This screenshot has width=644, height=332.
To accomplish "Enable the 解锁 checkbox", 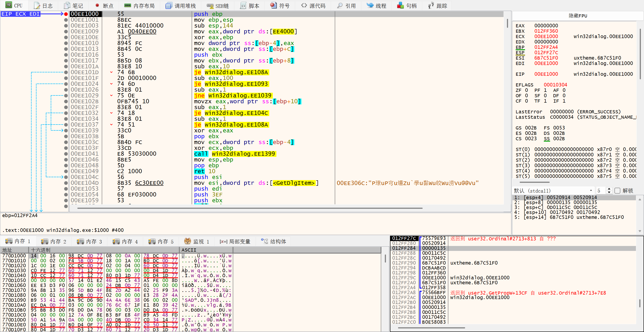I will click(x=617, y=191).
